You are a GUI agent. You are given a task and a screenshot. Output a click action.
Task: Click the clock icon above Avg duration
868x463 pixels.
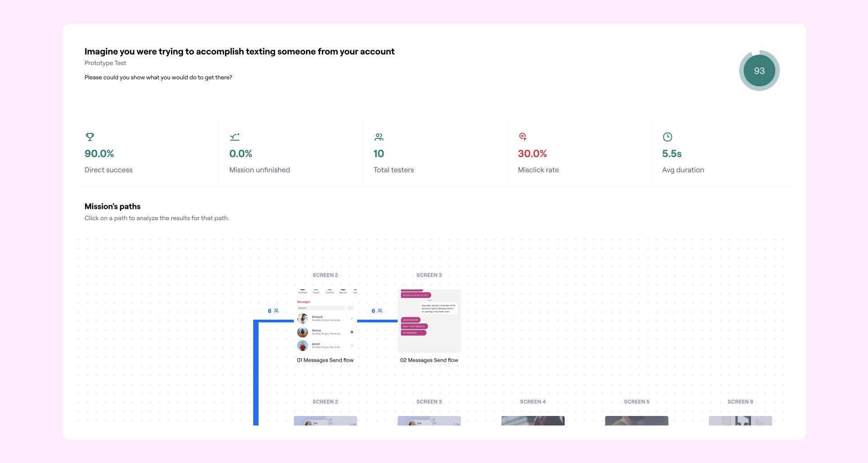point(667,137)
